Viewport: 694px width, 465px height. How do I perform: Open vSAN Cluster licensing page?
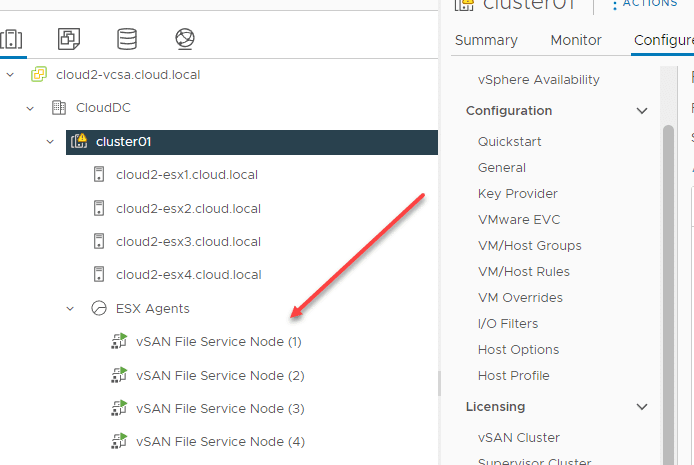pyautogui.click(x=519, y=438)
